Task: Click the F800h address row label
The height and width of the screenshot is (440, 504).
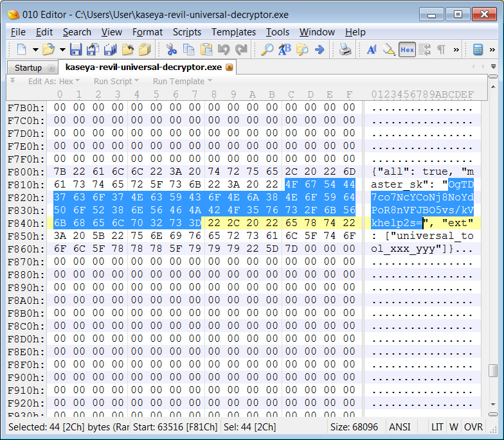Action: (x=26, y=172)
